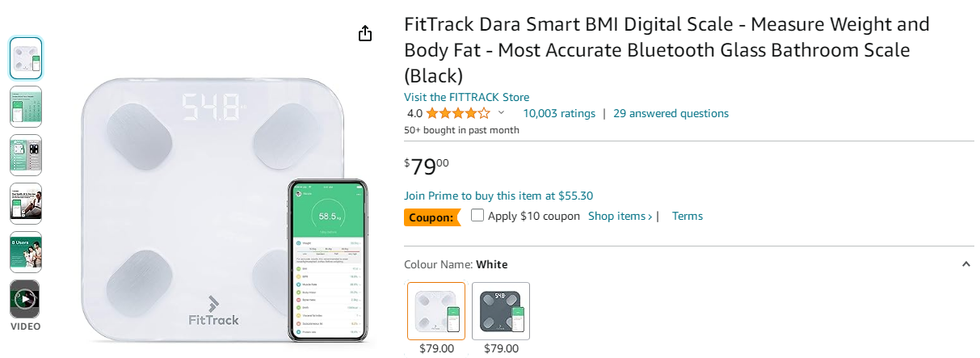Open 29 answered questions link
This screenshot has width=980, height=358.
[671, 113]
